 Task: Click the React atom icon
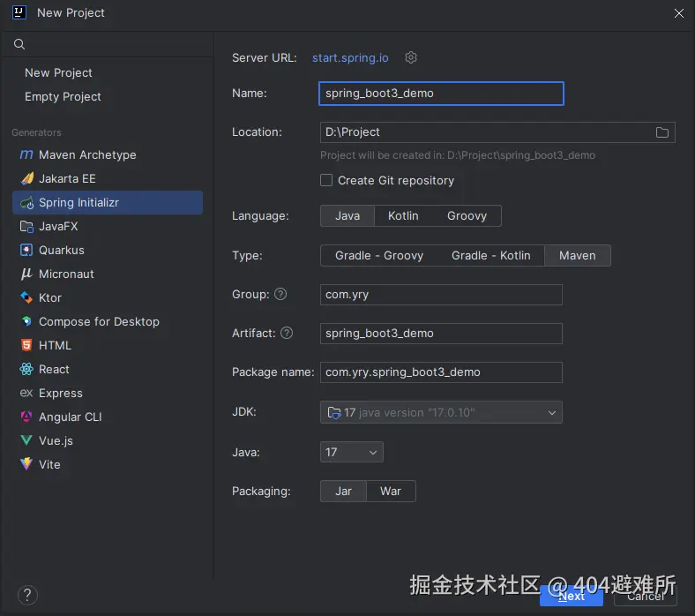[x=26, y=369]
